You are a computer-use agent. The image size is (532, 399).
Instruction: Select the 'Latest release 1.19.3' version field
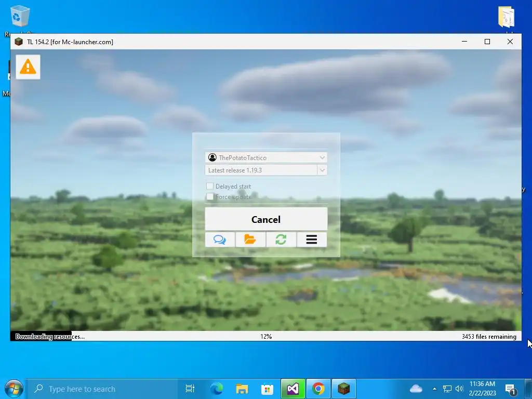(x=261, y=170)
